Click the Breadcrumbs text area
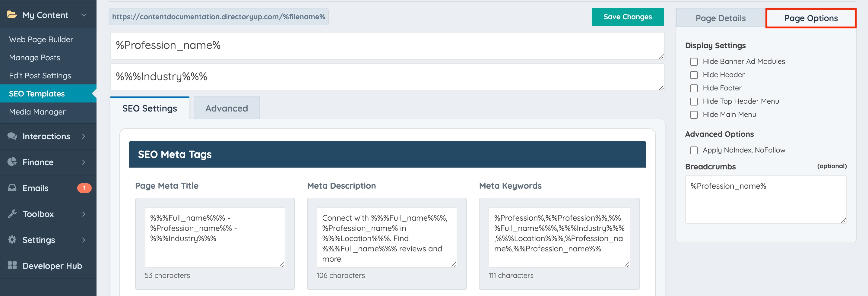This screenshot has height=296, width=868. click(765, 199)
